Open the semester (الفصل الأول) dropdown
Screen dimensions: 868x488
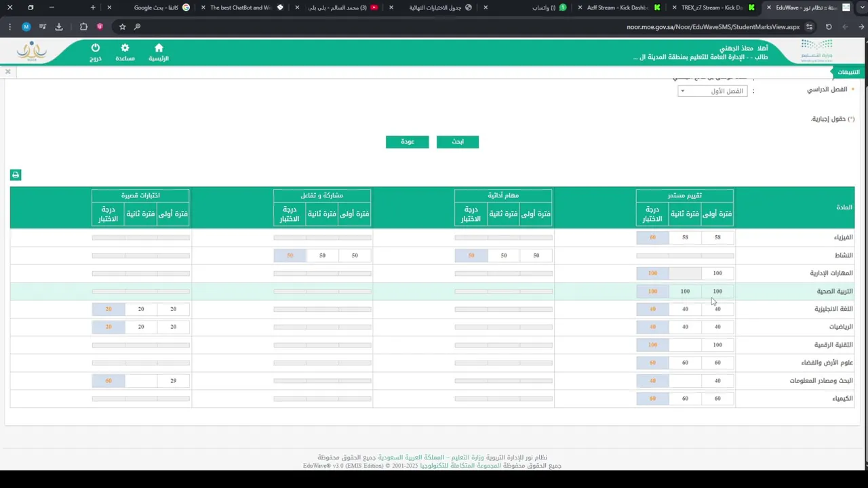tap(713, 91)
